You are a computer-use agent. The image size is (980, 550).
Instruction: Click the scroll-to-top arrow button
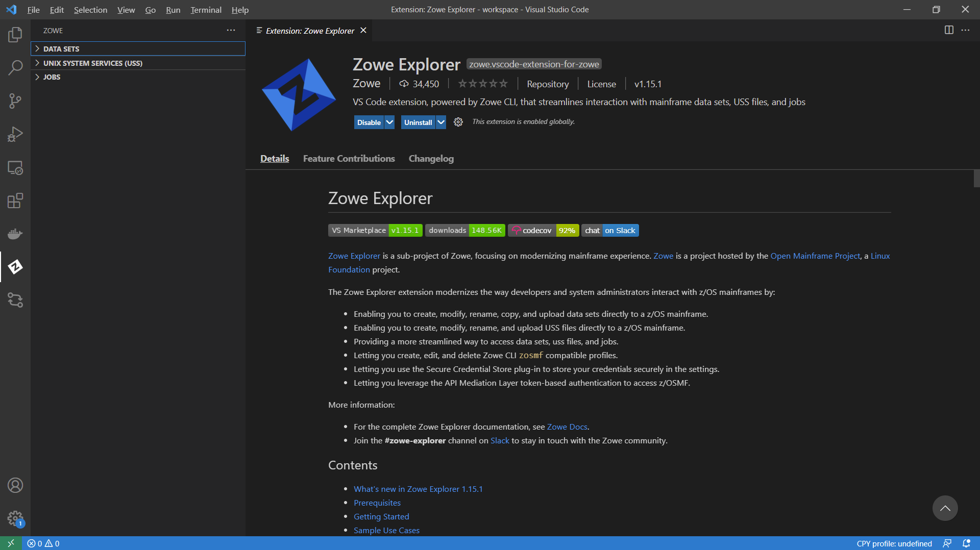tap(945, 508)
